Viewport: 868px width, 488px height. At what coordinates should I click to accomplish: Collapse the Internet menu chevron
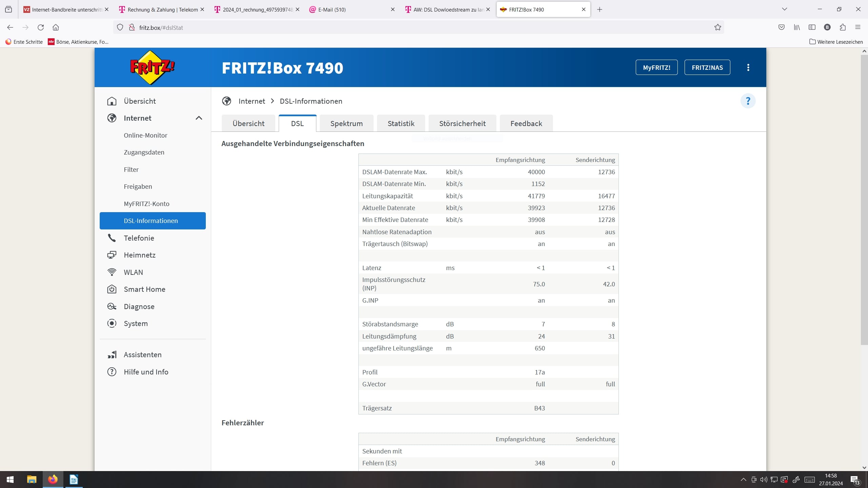tap(199, 118)
